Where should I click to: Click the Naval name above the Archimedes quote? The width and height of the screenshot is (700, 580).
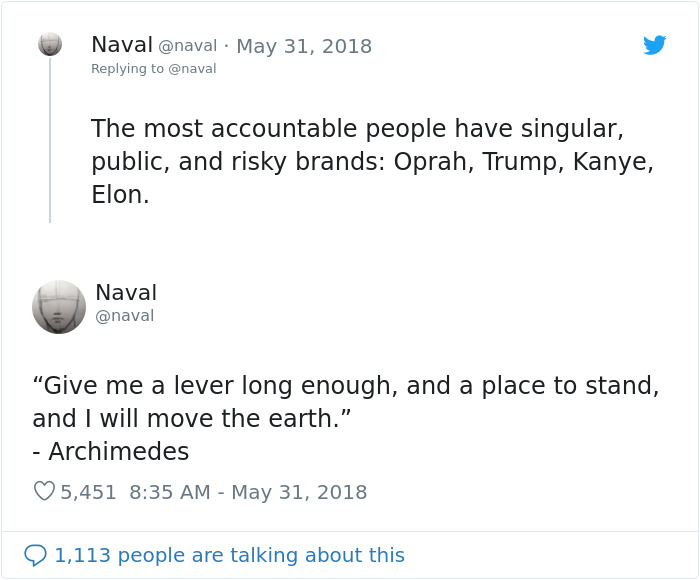pos(126,293)
